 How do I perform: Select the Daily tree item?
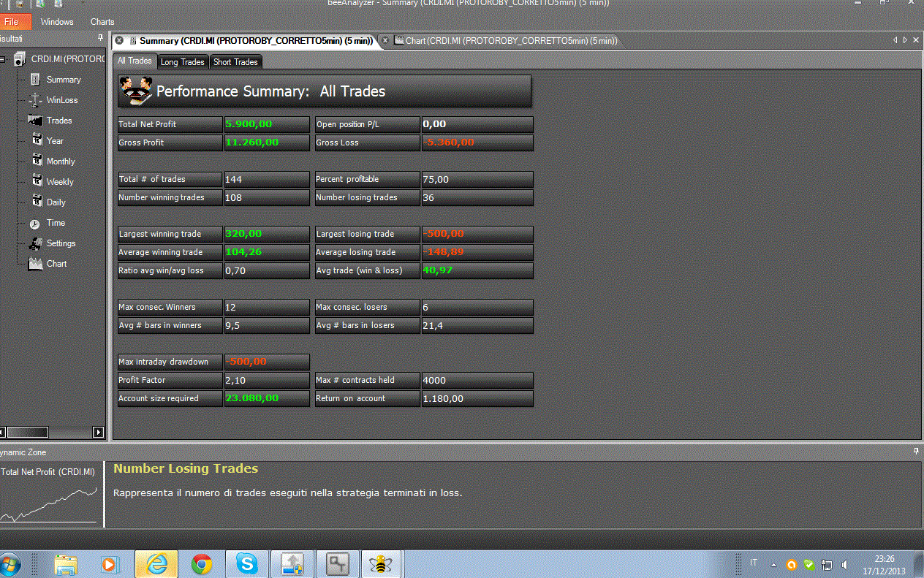pos(56,202)
